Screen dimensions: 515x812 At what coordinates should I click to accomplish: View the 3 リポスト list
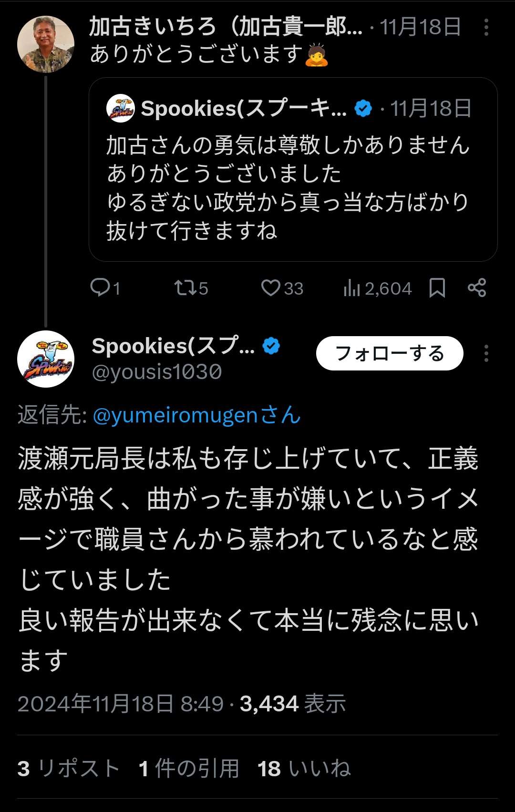[68, 769]
